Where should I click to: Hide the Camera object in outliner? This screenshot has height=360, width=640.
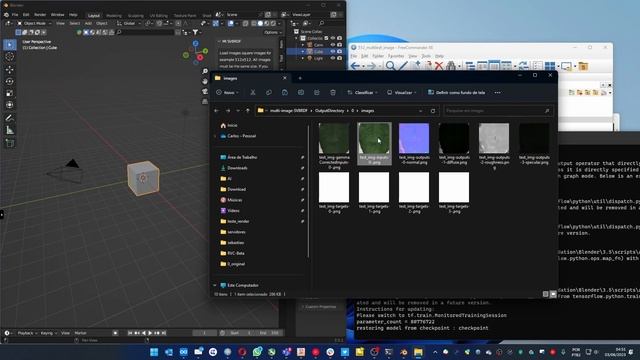point(333,44)
